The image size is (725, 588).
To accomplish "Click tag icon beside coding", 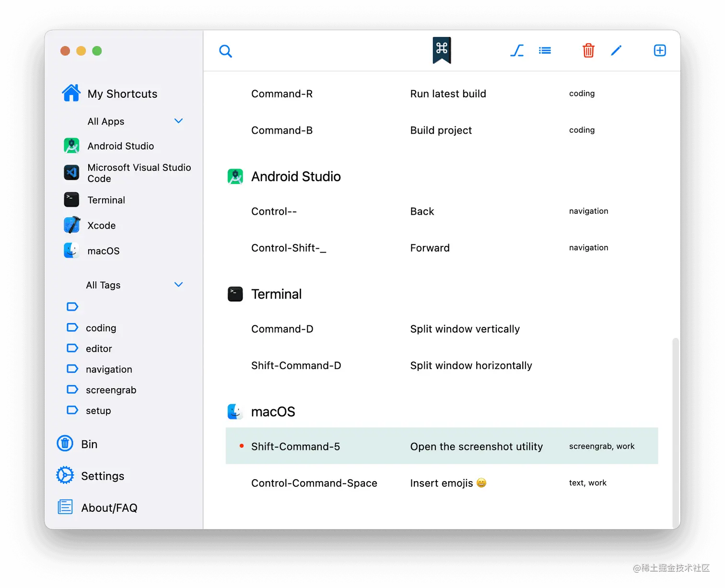I will coord(72,327).
